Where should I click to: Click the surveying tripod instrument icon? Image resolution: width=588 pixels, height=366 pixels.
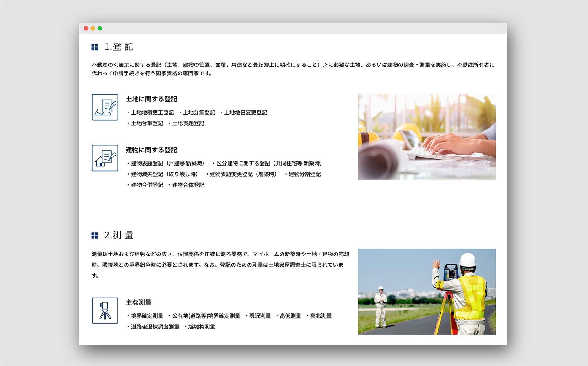(x=105, y=310)
